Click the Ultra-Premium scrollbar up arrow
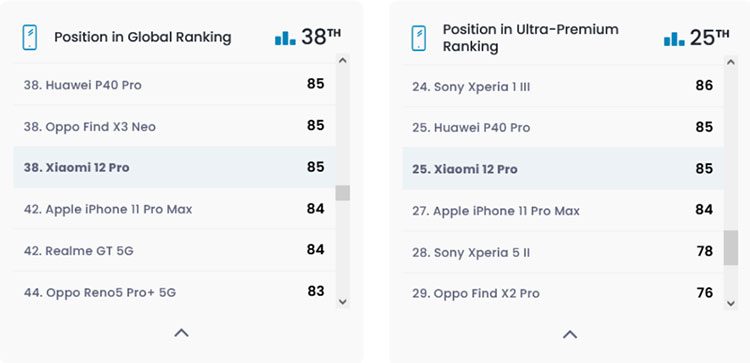The image size is (750, 363). click(x=730, y=62)
